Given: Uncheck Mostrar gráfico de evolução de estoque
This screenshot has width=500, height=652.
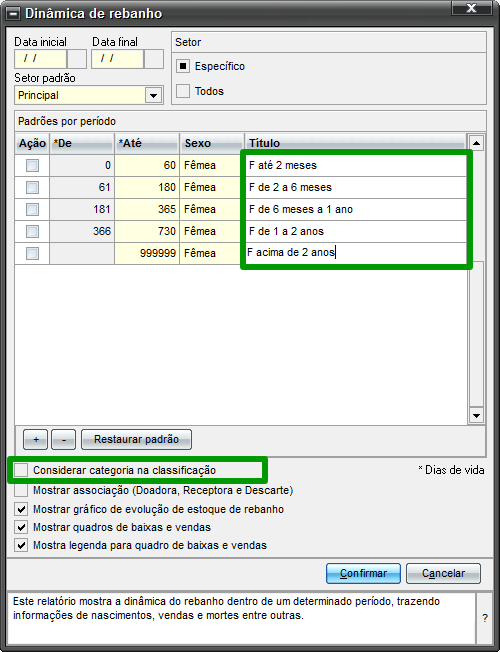Looking at the screenshot, I should coord(21,509).
